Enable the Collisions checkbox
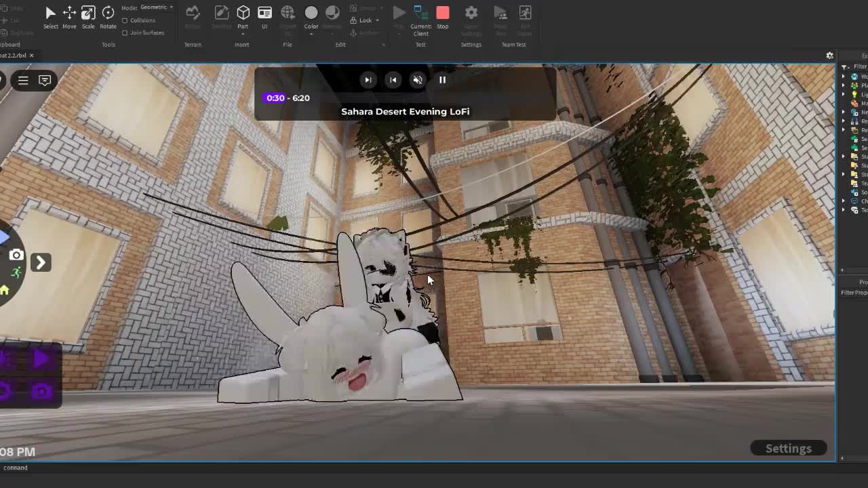 [125, 20]
